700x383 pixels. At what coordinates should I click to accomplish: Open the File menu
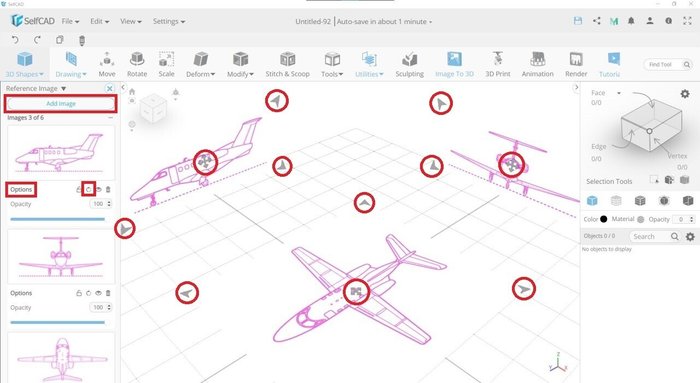click(70, 21)
